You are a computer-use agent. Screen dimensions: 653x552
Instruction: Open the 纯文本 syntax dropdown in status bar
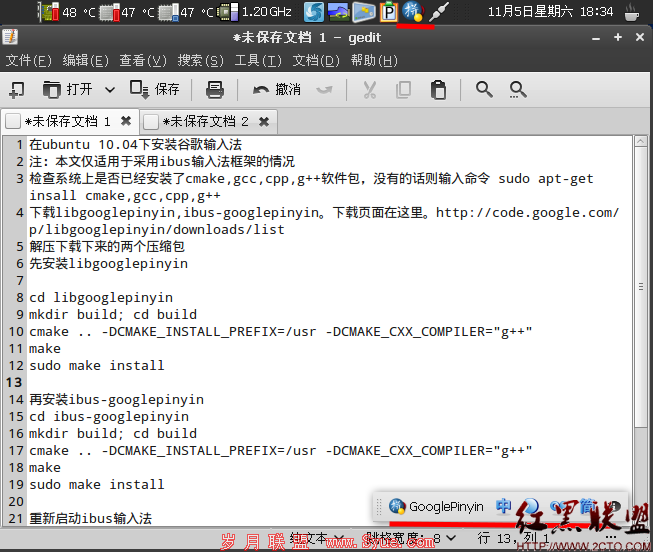[317, 538]
